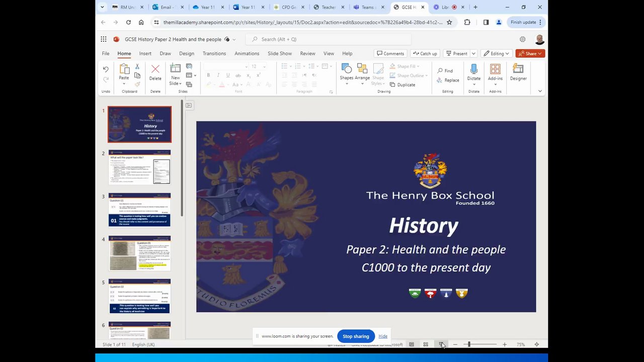This screenshot has width=644, height=362.
Task: Click the Finish update button
Action: 526,22
